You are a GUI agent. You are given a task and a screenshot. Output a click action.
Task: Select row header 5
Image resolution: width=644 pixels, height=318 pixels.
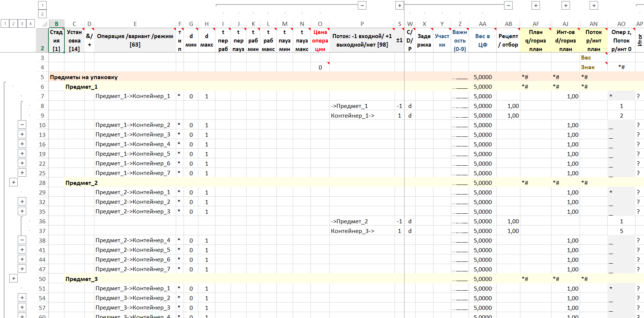(42, 77)
